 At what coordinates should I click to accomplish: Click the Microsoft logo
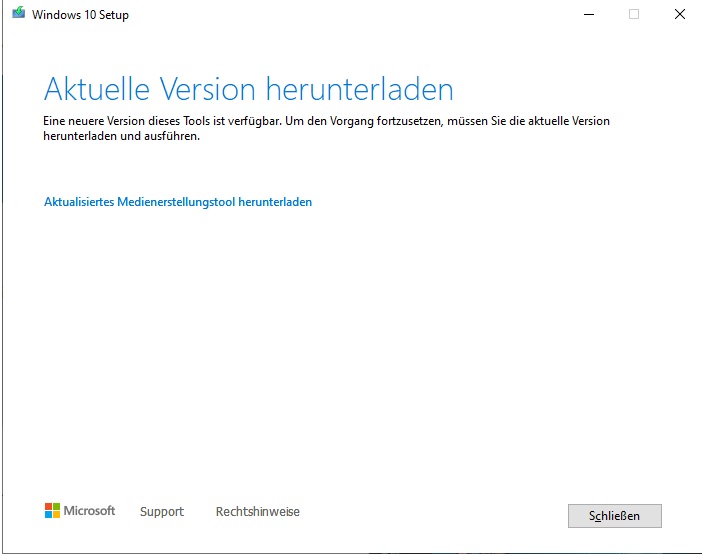tap(80, 511)
